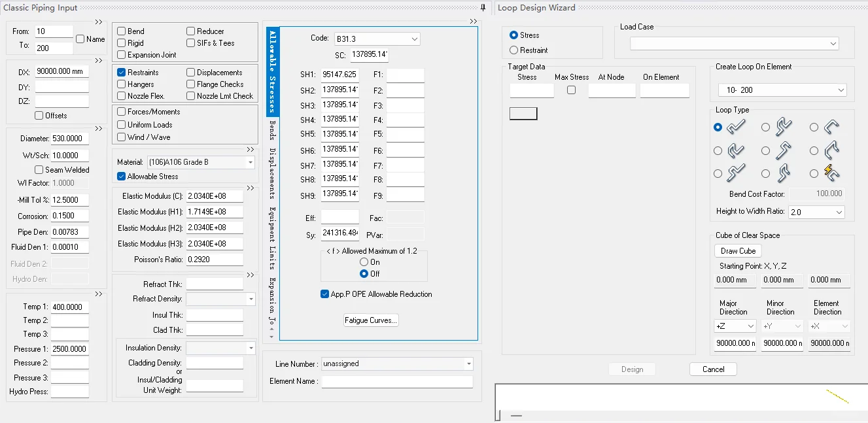Expand the >> chevron above Temp 1
This screenshot has width=868, height=423.
98,294
